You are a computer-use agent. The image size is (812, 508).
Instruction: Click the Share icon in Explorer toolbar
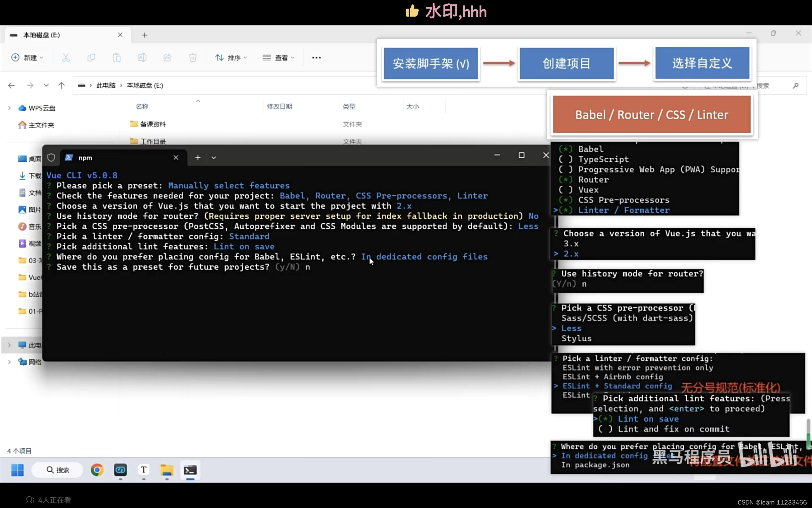click(x=167, y=57)
